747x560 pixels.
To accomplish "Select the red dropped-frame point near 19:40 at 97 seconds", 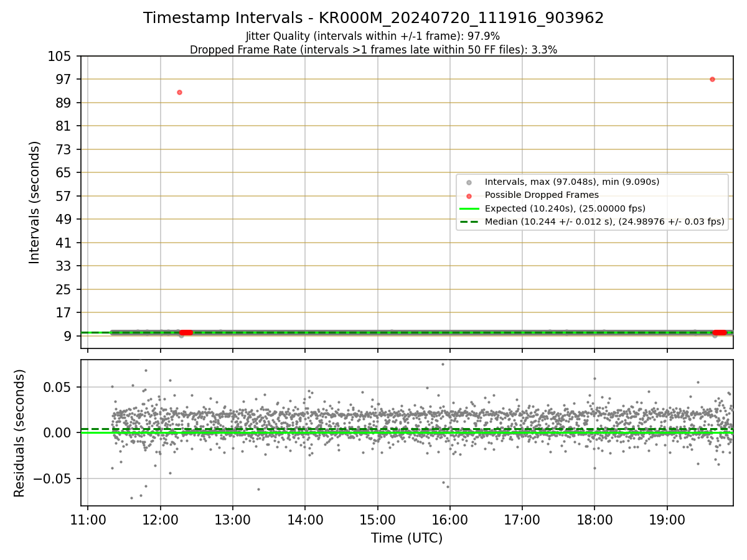I will coord(712,79).
